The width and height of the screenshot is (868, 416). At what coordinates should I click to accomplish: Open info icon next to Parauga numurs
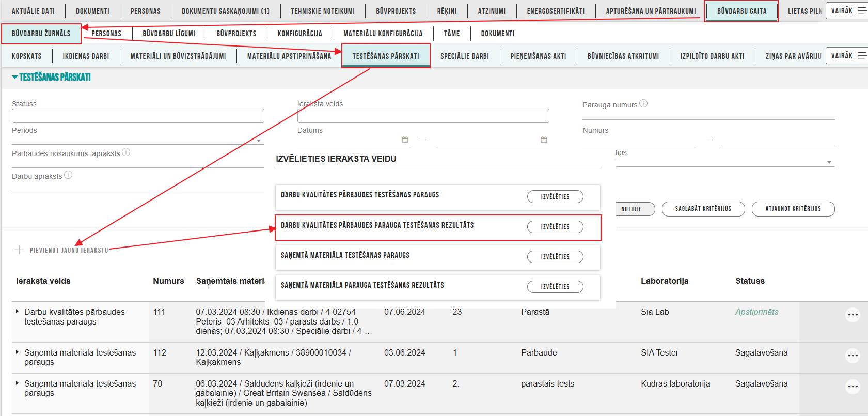(643, 103)
